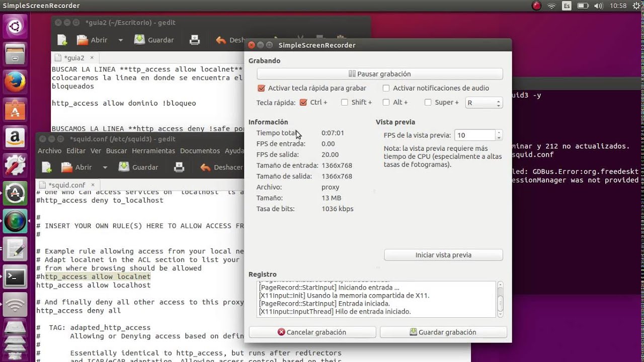Open System Settings from the dock
This screenshot has width=644, height=362.
15,165
